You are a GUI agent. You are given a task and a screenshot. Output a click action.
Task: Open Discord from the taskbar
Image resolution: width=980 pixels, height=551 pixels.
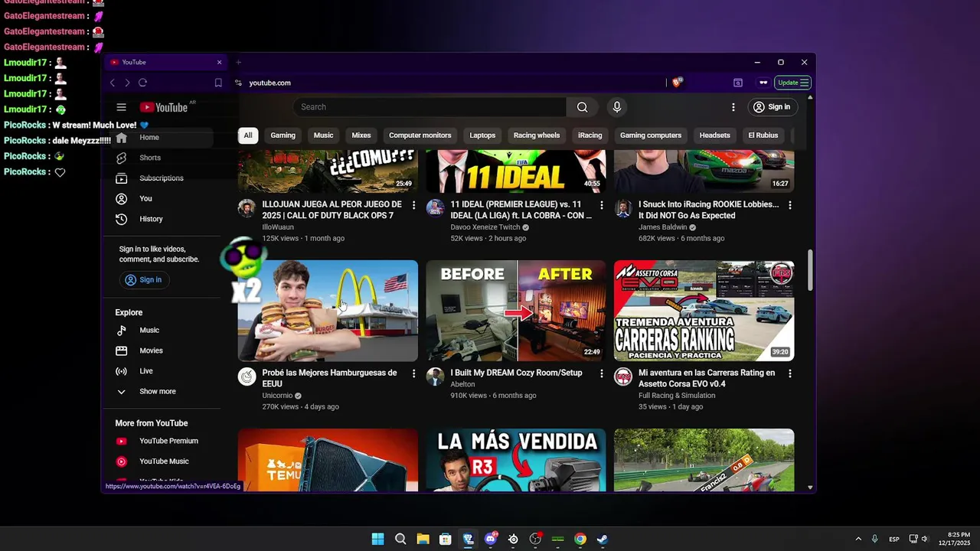click(x=491, y=539)
